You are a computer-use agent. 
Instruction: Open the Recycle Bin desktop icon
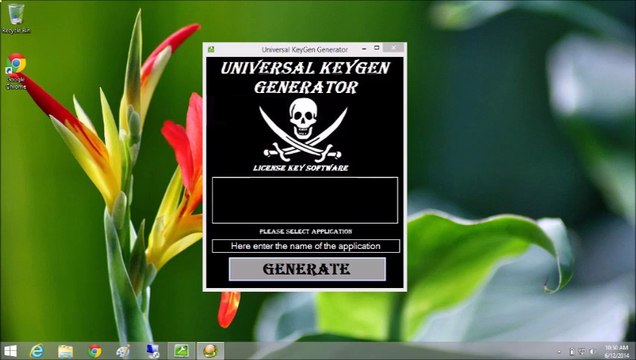click(16, 19)
